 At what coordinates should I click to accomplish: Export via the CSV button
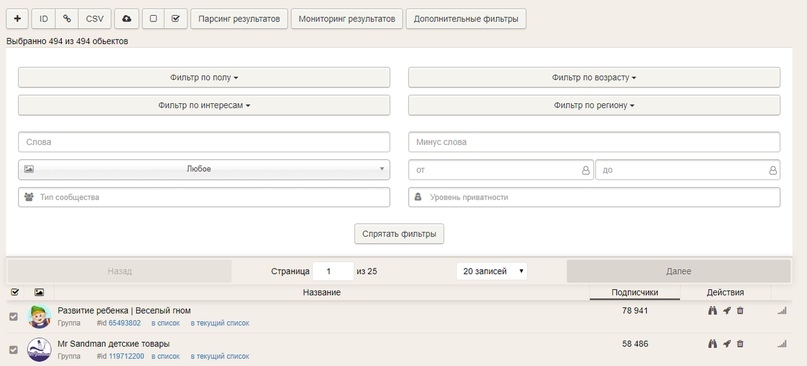point(95,19)
